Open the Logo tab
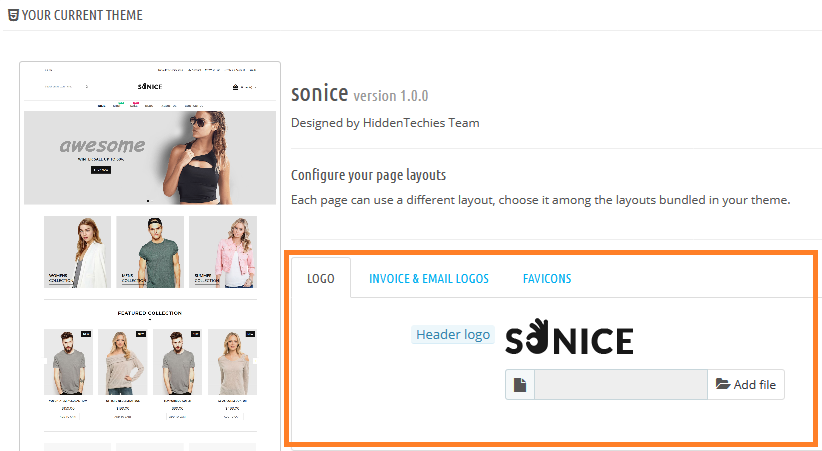Screen dimensions: 822x451 click(x=321, y=278)
